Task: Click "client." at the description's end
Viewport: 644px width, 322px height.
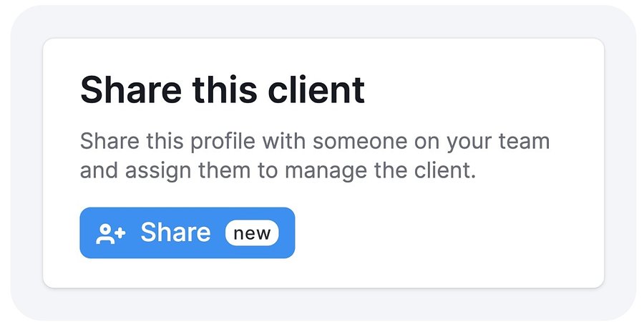Action: click(x=445, y=172)
